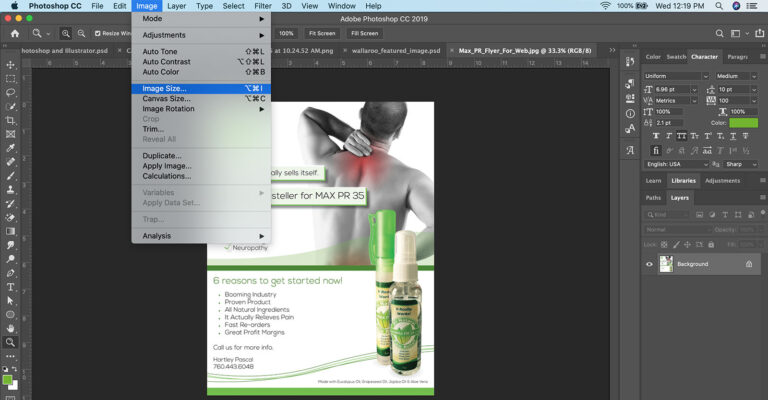Open macOS Spotlight search icon

pos(719,6)
